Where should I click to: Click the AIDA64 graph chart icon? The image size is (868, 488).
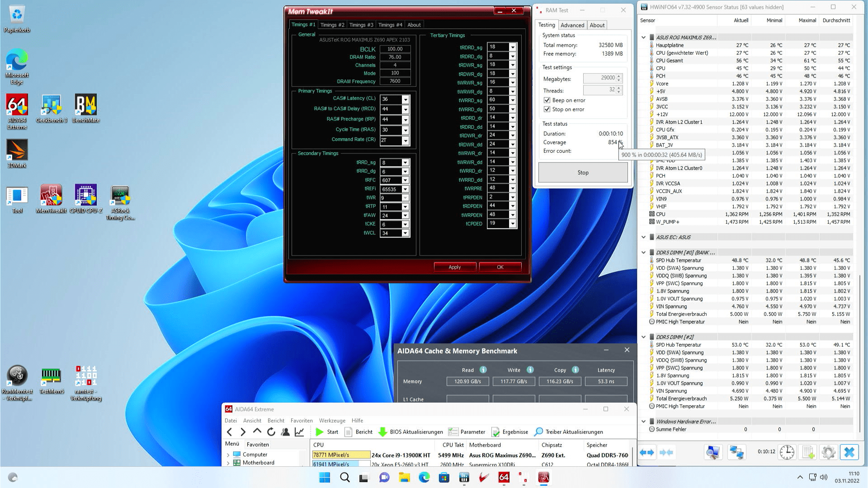[299, 432]
